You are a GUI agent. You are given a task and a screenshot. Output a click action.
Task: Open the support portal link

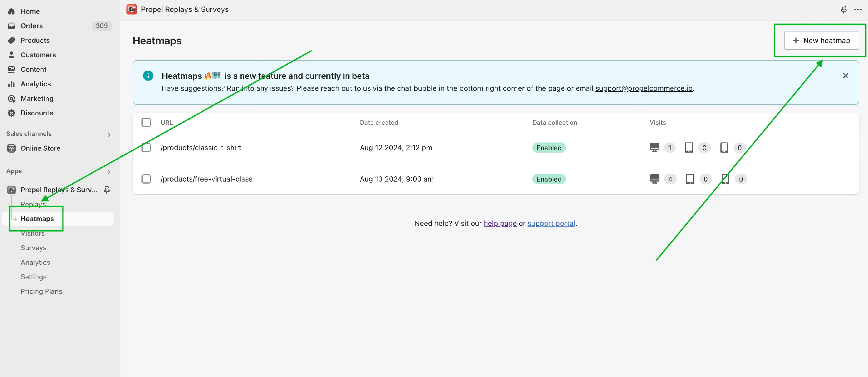(x=551, y=223)
